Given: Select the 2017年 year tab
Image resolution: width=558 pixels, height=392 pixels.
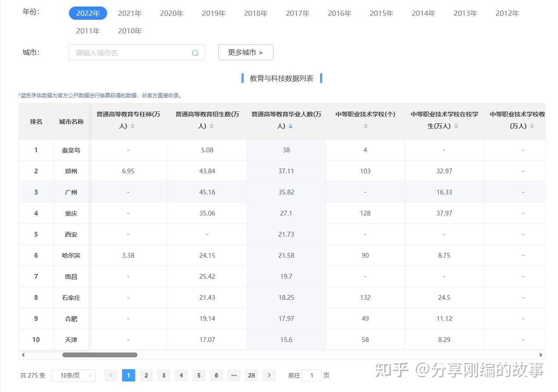Looking at the screenshot, I should point(298,13).
